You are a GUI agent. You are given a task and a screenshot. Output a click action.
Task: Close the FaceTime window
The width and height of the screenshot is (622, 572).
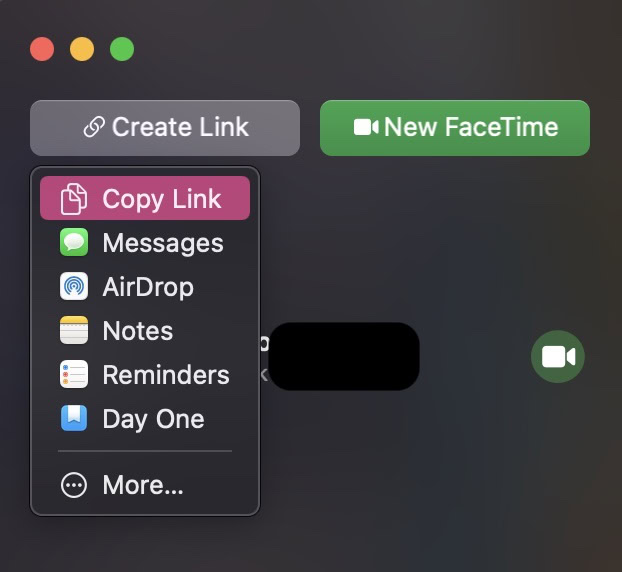click(42, 49)
